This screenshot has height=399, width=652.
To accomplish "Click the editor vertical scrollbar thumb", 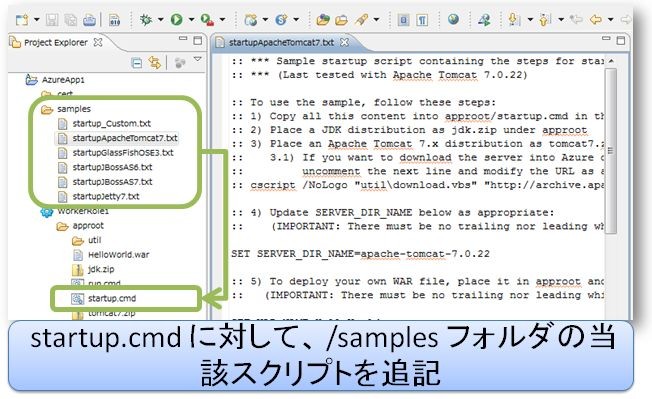I will pos(610,152).
